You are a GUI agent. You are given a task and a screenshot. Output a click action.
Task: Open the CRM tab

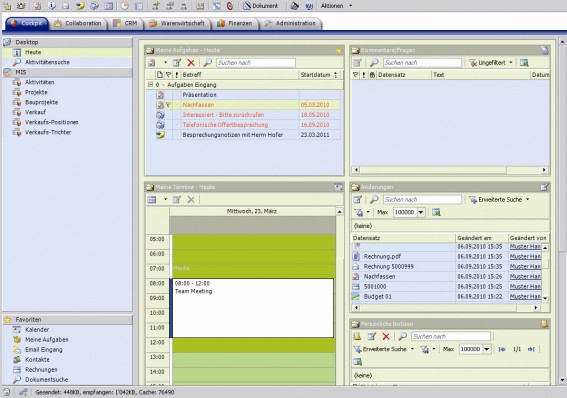(x=125, y=23)
